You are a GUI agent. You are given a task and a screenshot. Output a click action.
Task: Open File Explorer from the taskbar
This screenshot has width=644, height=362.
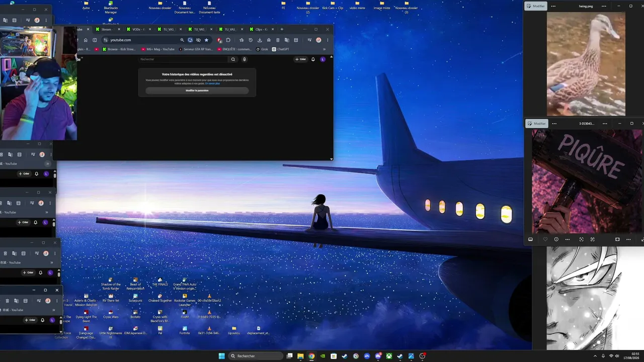click(x=300, y=356)
